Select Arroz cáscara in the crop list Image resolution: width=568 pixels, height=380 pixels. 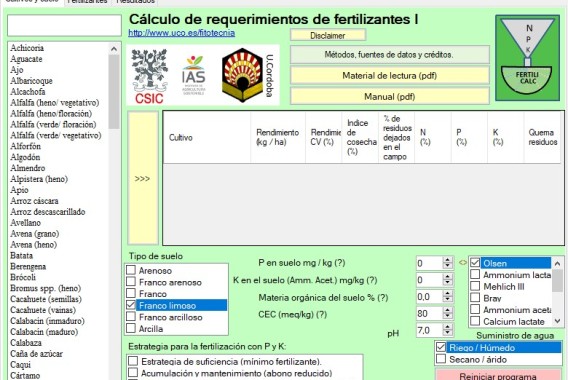point(34,201)
